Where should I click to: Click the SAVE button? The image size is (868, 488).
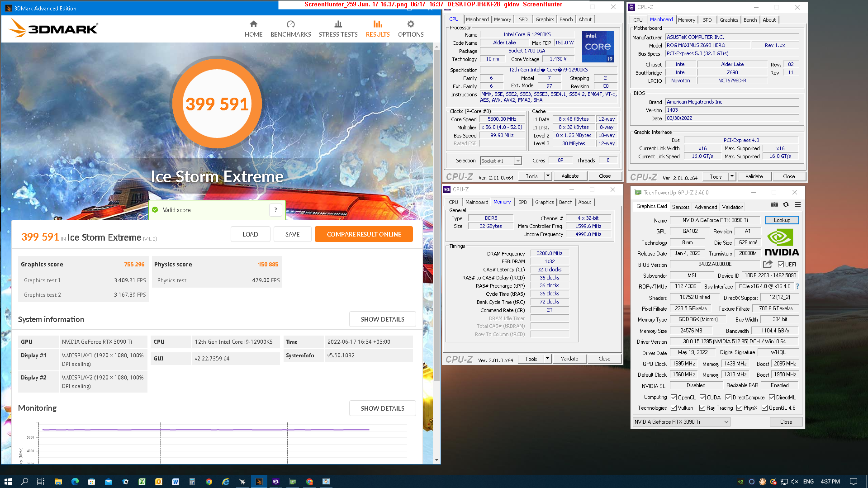tap(292, 234)
